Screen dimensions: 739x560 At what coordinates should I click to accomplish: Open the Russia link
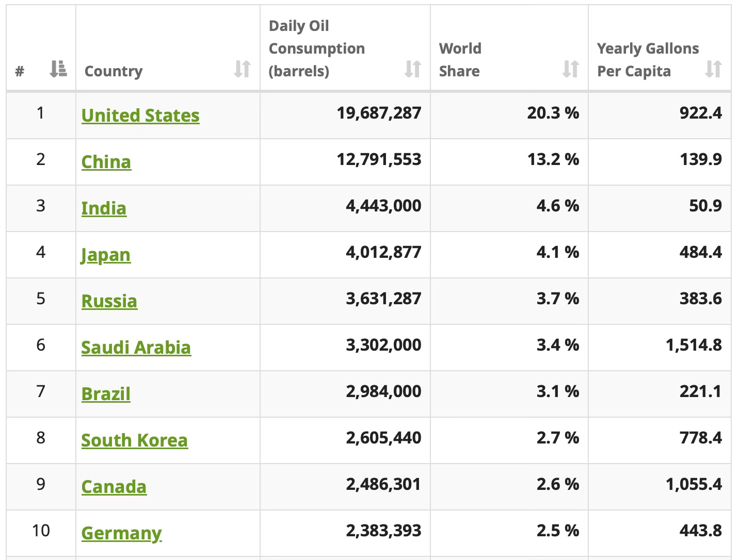tap(109, 301)
